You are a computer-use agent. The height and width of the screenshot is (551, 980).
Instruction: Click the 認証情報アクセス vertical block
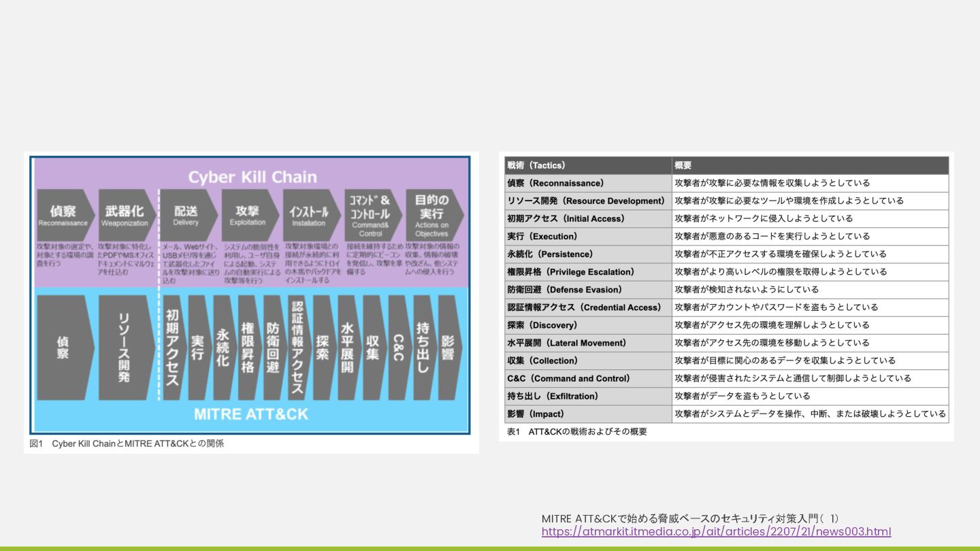pos(298,348)
